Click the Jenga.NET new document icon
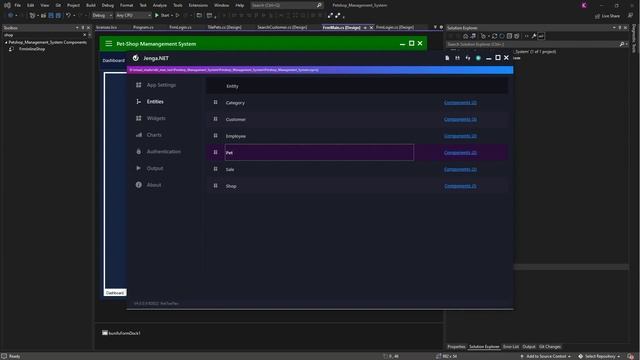Viewport: 640px width, 360px height. 447,58
